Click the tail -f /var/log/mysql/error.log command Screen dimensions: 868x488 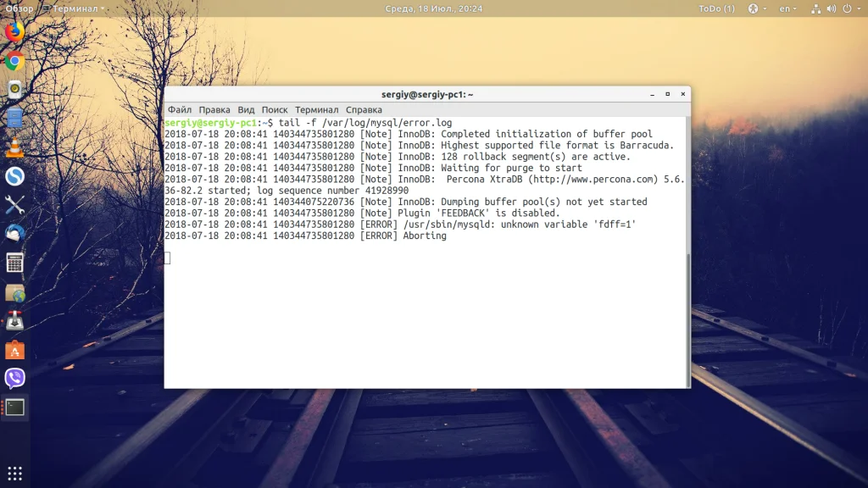(365, 123)
